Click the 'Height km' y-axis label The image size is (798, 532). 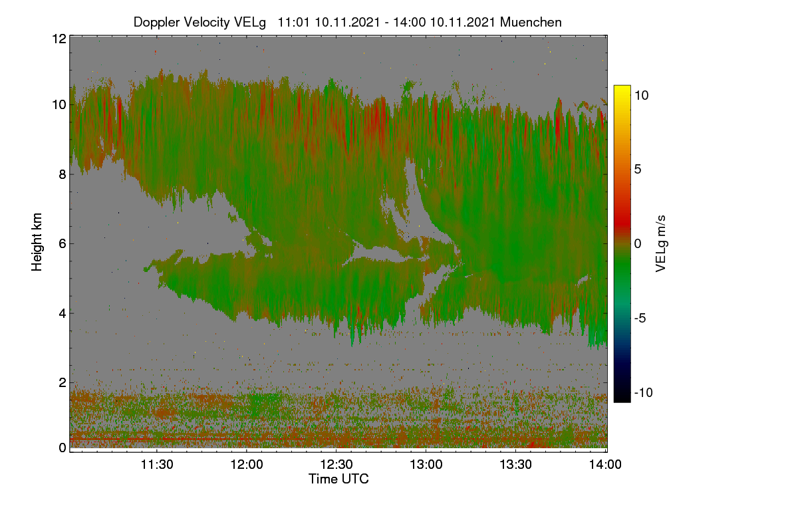[x=37, y=241]
